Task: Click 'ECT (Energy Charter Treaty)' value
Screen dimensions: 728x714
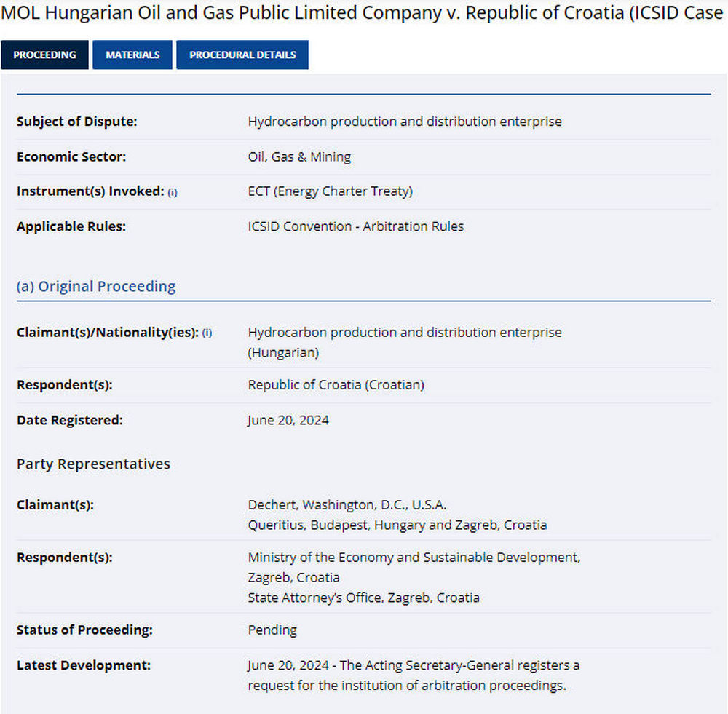Action: point(330,191)
